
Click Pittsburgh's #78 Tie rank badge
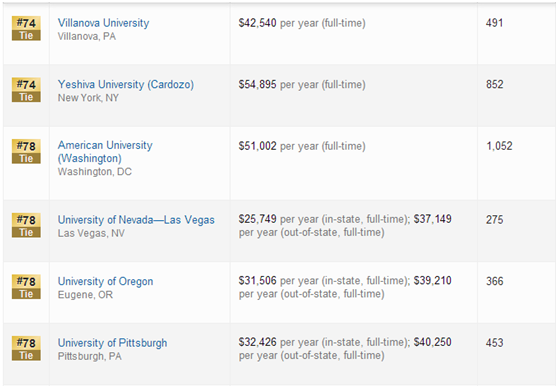point(26,348)
